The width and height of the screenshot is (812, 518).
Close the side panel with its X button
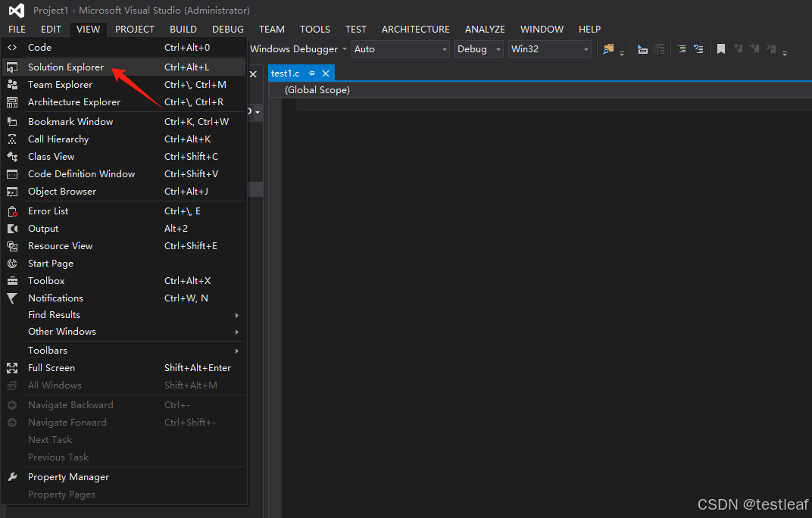(253, 74)
